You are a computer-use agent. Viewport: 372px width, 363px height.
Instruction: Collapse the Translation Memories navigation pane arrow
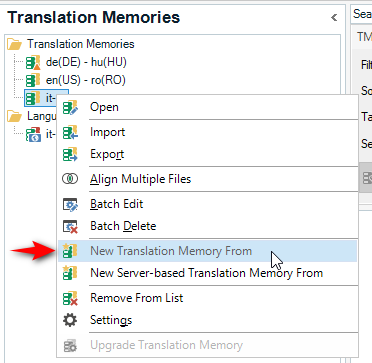[x=334, y=17]
